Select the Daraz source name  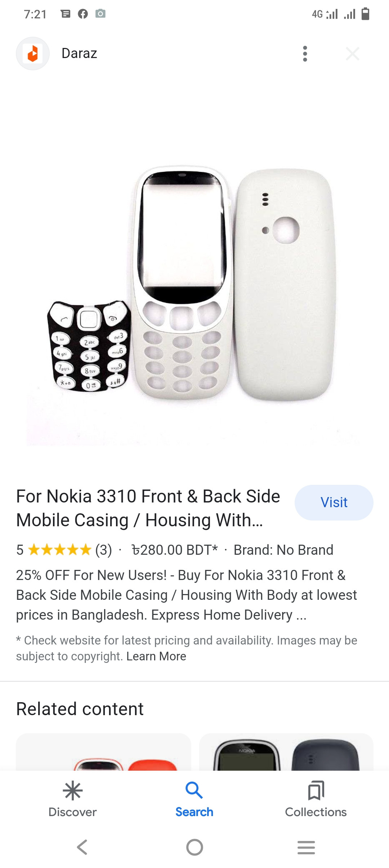79,53
